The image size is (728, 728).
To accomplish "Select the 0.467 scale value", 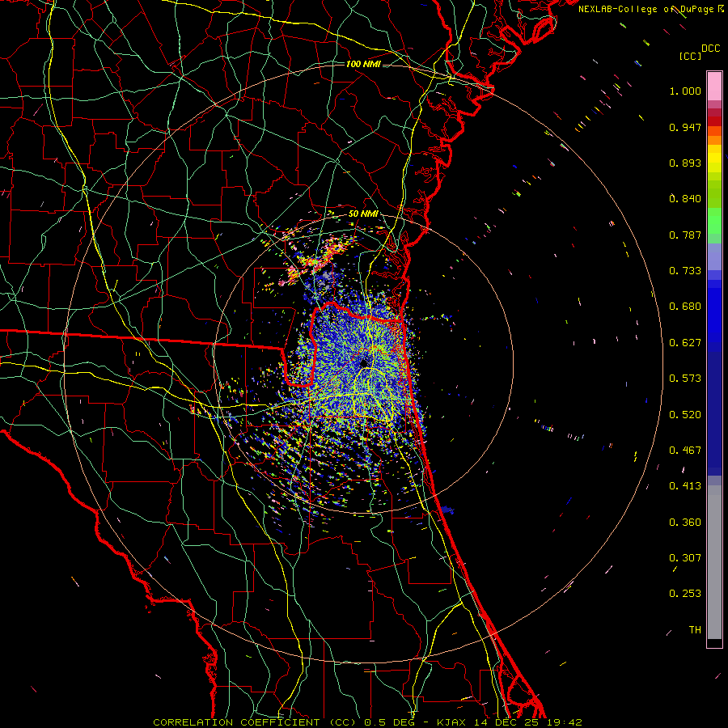I will [685, 451].
